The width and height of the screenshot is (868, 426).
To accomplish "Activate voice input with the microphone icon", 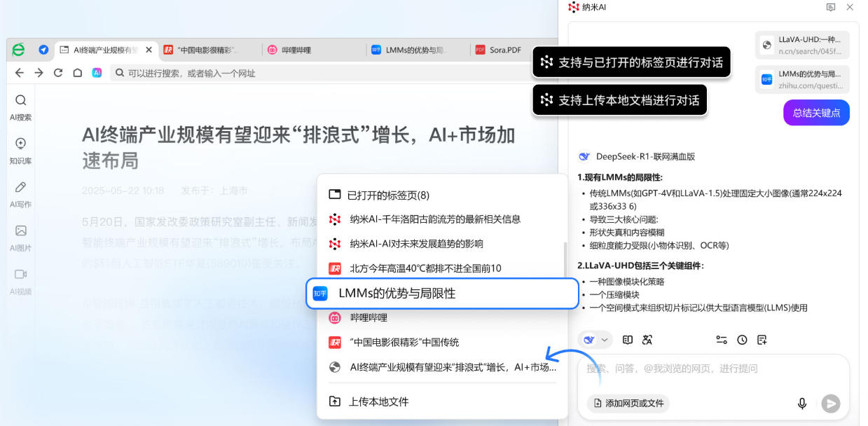I will 801,404.
